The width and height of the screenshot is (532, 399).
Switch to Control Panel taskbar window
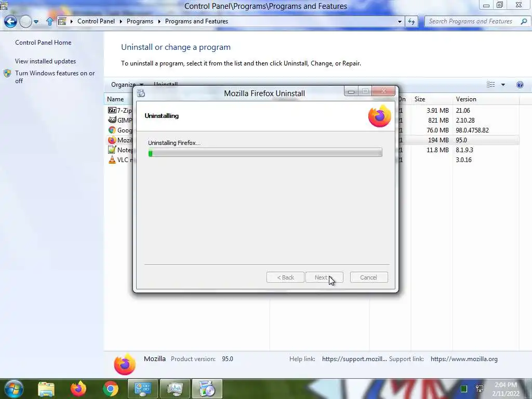pyautogui.click(x=143, y=389)
